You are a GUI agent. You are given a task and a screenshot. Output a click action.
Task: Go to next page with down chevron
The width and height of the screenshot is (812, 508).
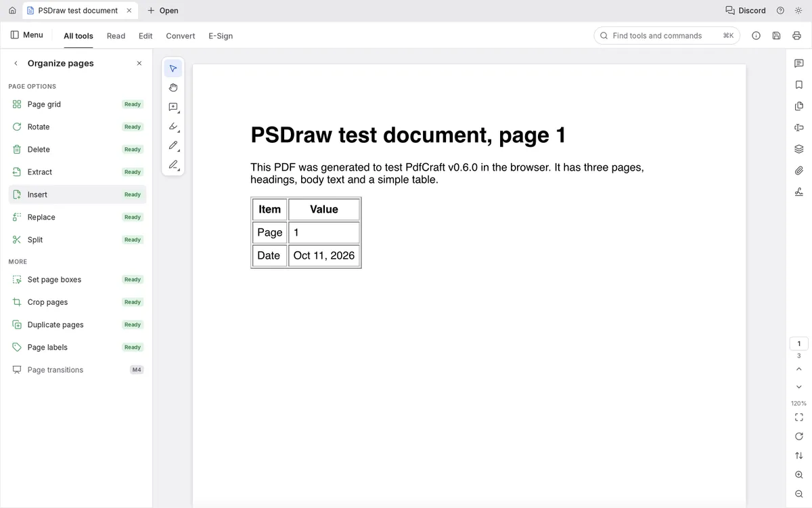click(x=799, y=387)
